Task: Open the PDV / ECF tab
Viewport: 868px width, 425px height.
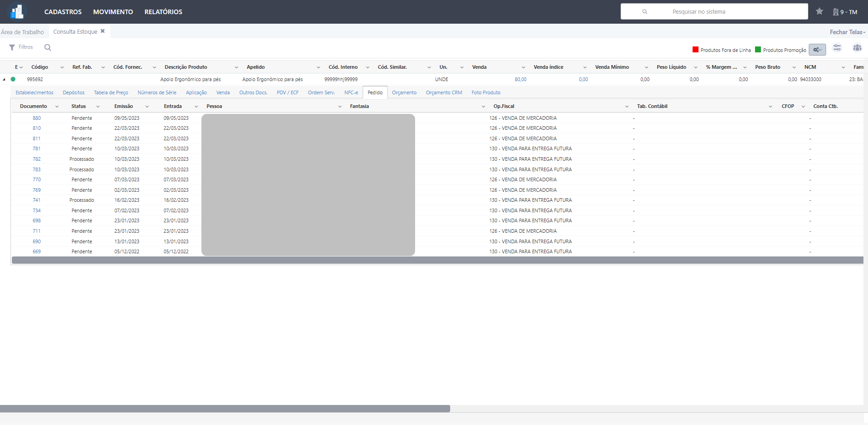Action: (288, 92)
